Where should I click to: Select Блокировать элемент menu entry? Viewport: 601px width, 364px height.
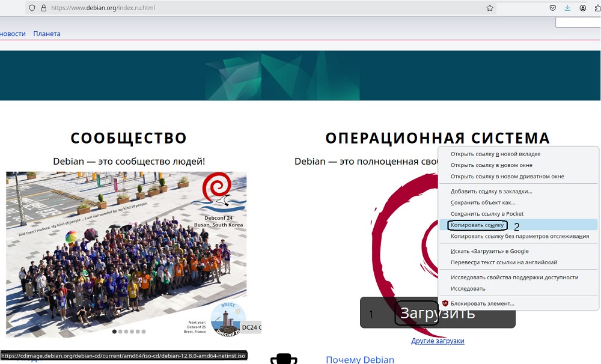(x=518, y=303)
